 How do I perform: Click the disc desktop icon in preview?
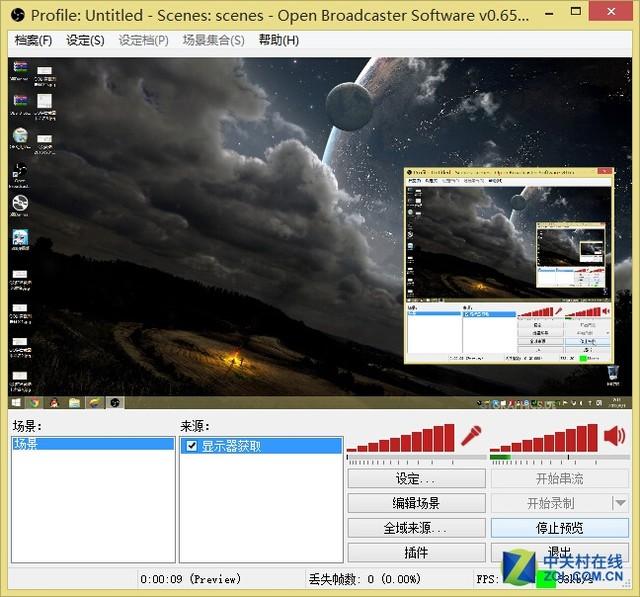coord(20,205)
